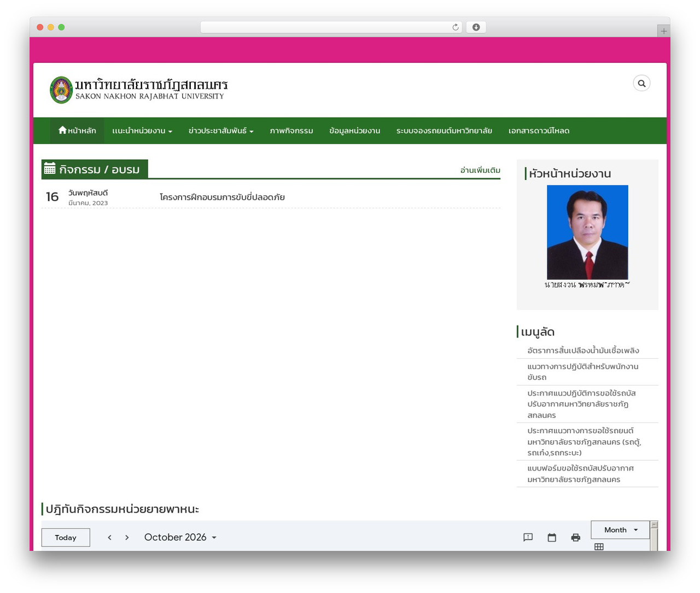Go to next month in calendar
Image resolution: width=700 pixels, height=593 pixels.
pos(127,538)
